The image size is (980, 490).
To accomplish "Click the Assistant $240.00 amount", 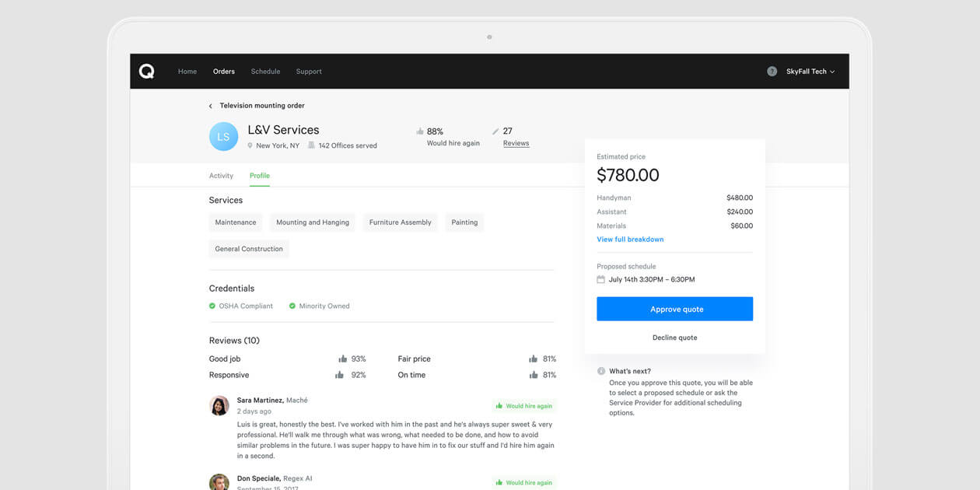I will click(x=739, y=212).
